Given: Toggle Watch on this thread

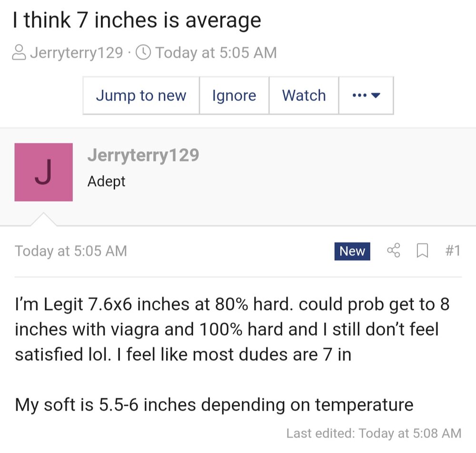Looking at the screenshot, I should pos(304,95).
